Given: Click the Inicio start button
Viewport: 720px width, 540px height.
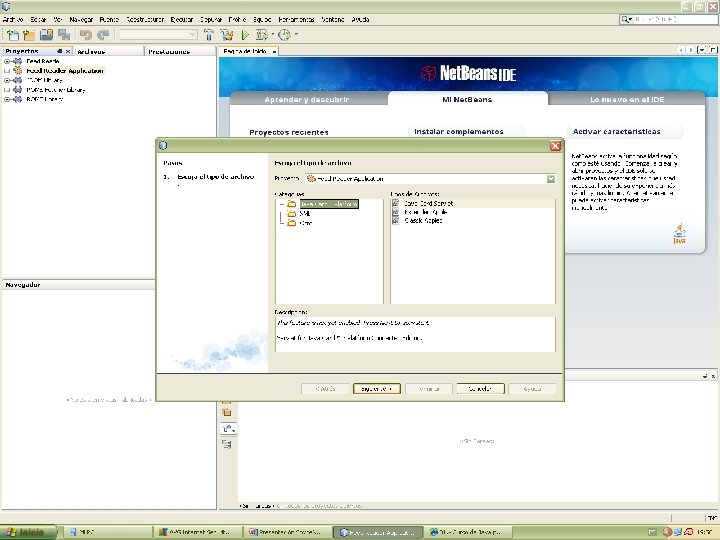Looking at the screenshot, I should (28, 532).
